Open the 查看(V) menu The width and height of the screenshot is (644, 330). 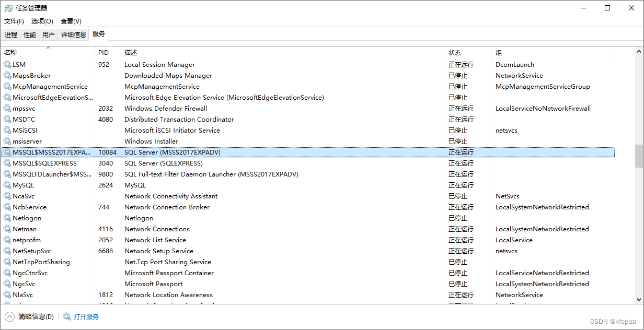tap(71, 21)
